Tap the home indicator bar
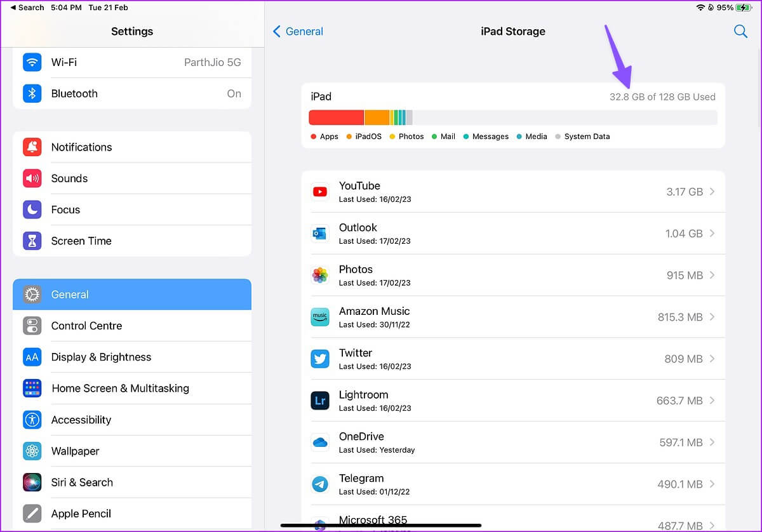762x532 pixels. pos(381,525)
